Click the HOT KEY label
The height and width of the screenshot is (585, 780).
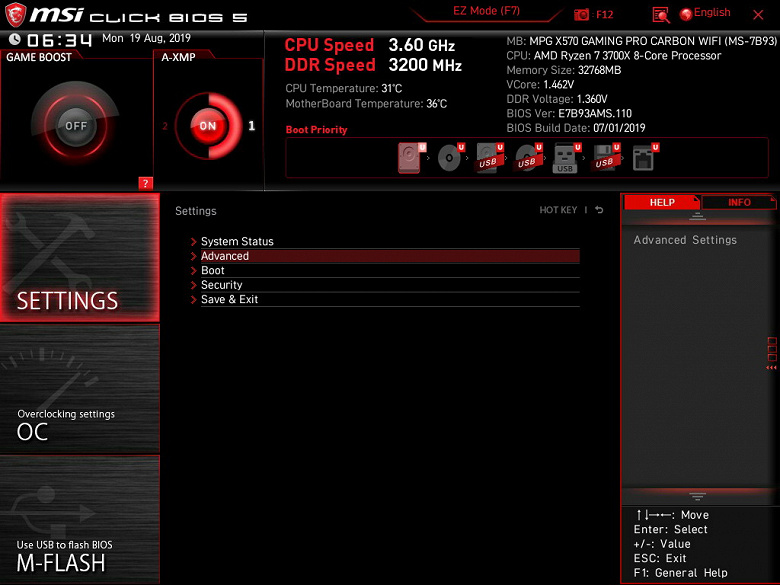click(558, 210)
